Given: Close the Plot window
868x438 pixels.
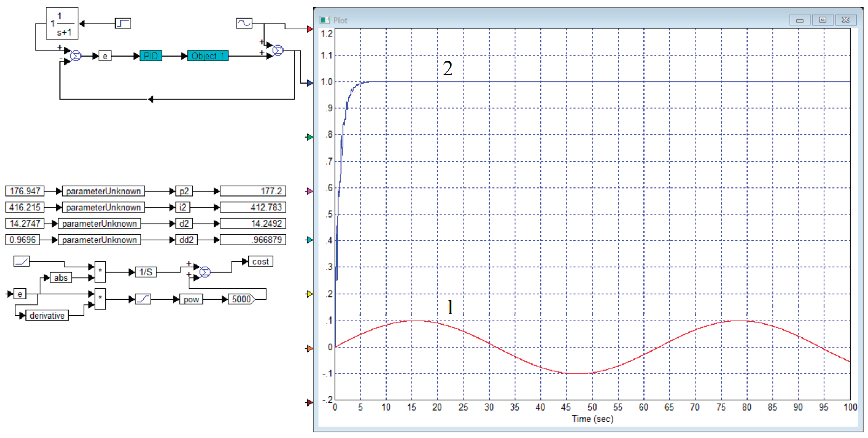Looking at the screenshot, I should (845, 20).
